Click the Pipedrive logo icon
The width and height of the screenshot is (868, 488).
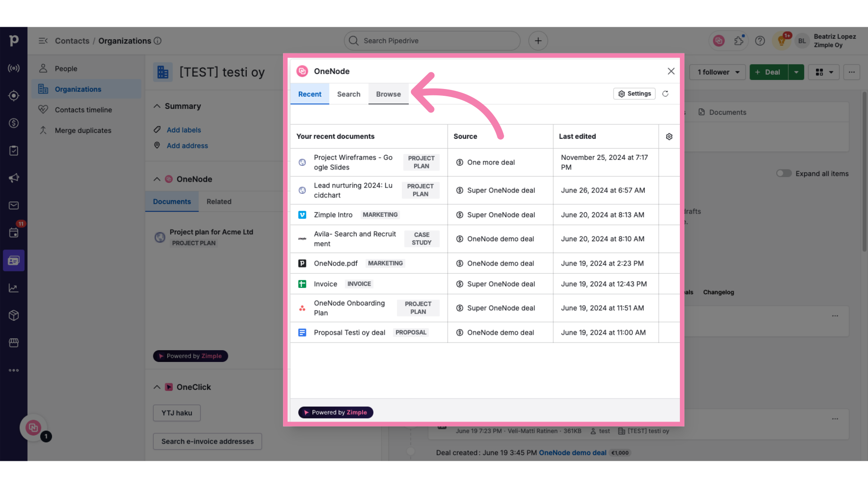tap(14, 41)
